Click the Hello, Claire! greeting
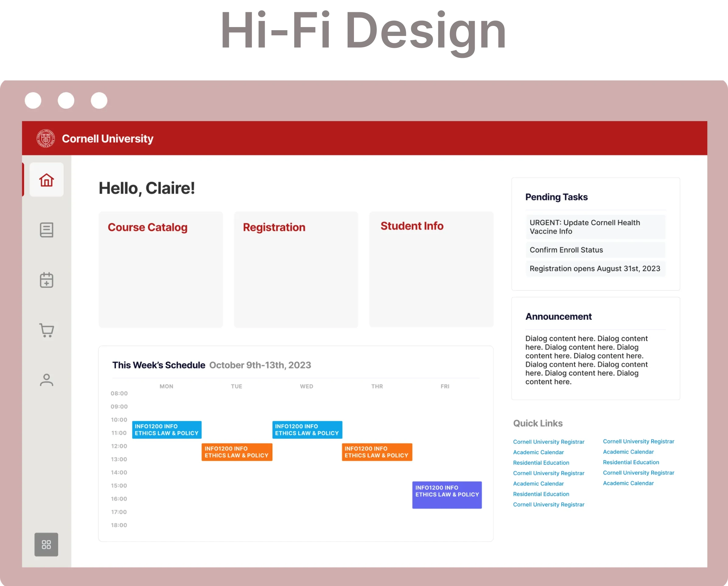 click(x=147, y=188)
